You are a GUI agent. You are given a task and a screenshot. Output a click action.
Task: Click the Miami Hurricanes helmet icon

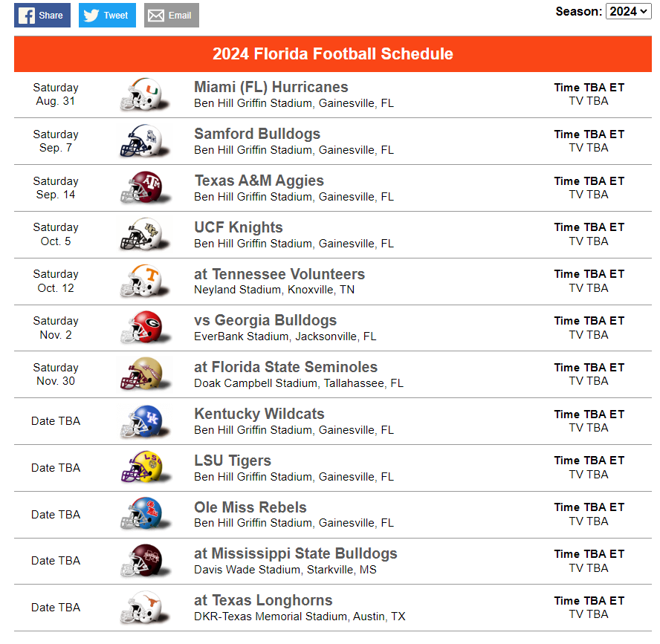[x=144, y=94]
